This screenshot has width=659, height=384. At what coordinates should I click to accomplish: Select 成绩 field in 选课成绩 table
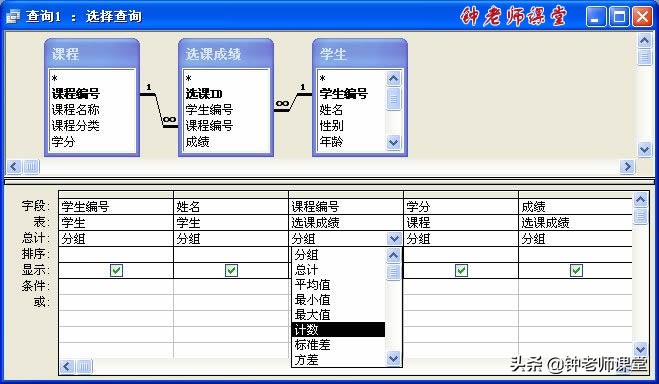198,142
